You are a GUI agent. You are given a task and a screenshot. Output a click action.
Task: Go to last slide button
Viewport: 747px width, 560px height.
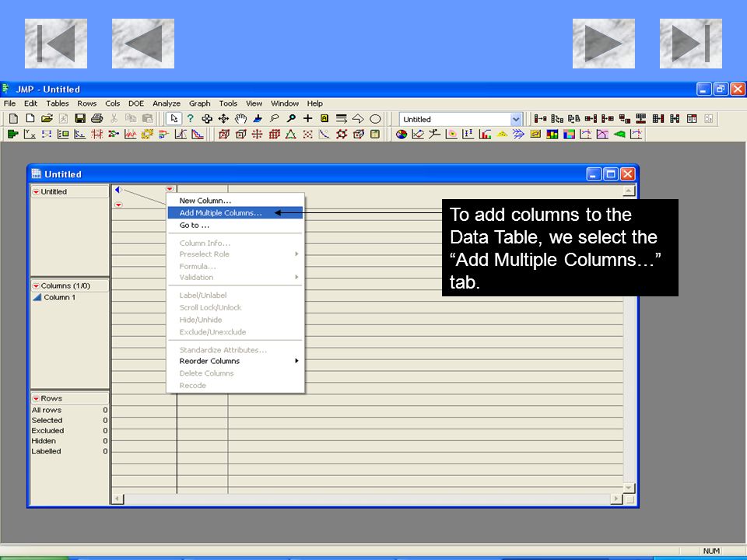click(x=691, y=44)
